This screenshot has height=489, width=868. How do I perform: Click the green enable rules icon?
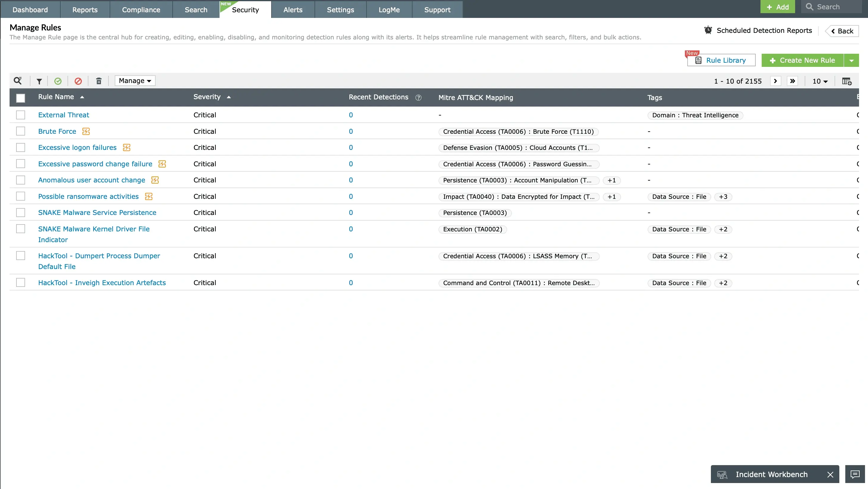click(x=58, y=81)
